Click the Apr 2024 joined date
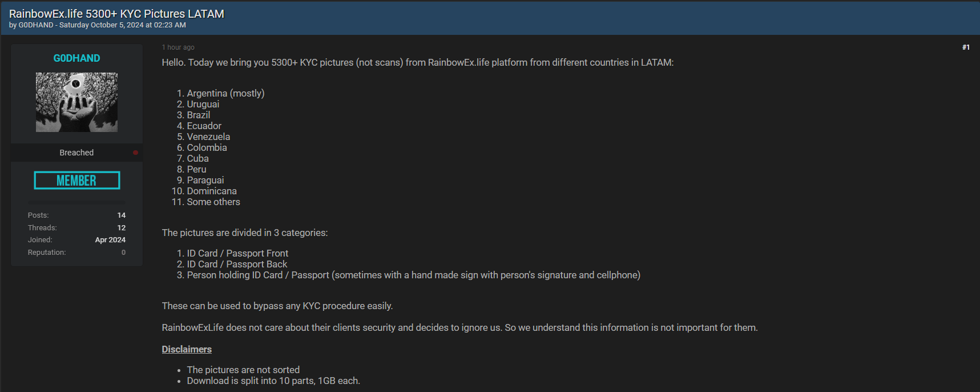Viewport: 980px width, 392px height. (x=110, y=240)
